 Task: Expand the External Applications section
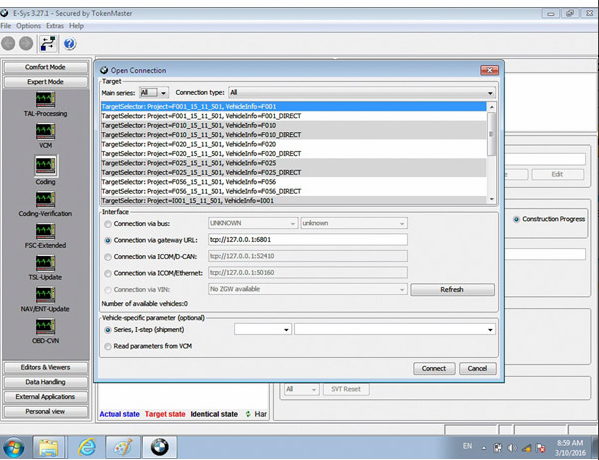pos(45,397)
